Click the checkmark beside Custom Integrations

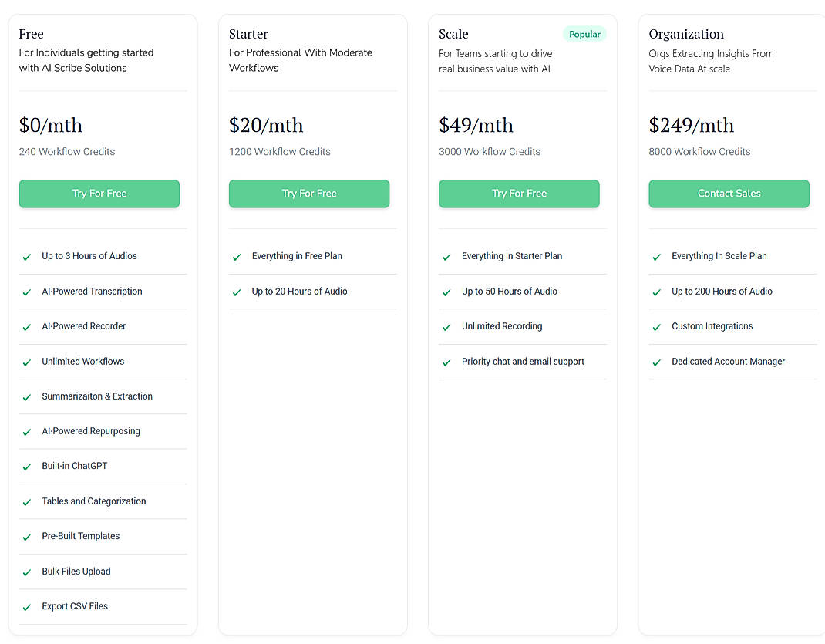[656, 326]
